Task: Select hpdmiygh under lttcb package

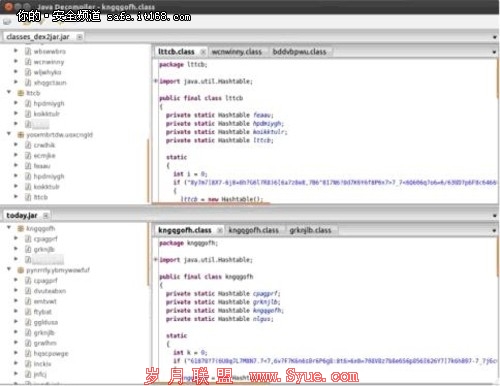Action: click(49, 103)
